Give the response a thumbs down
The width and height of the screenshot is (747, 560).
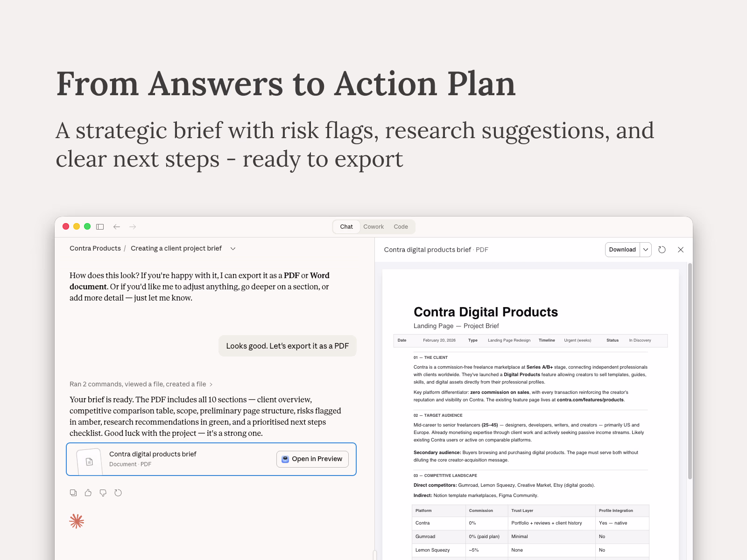[x=103, y=493]
